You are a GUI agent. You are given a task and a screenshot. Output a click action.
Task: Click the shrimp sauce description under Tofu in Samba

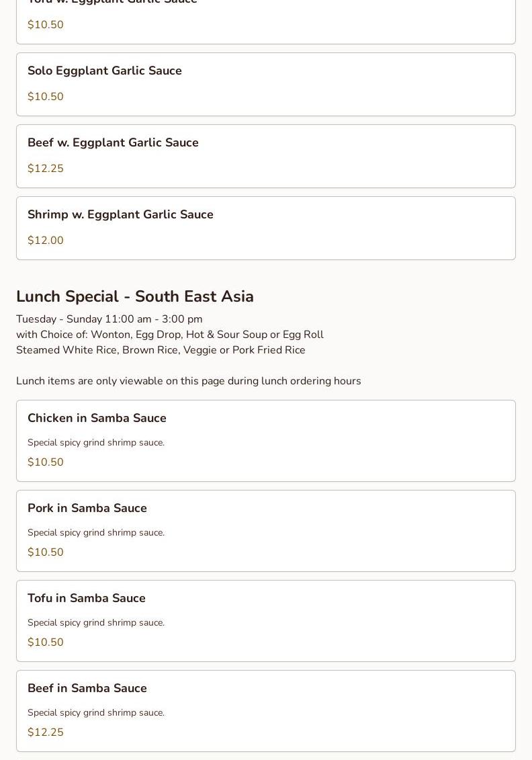[x=96, y=623]
